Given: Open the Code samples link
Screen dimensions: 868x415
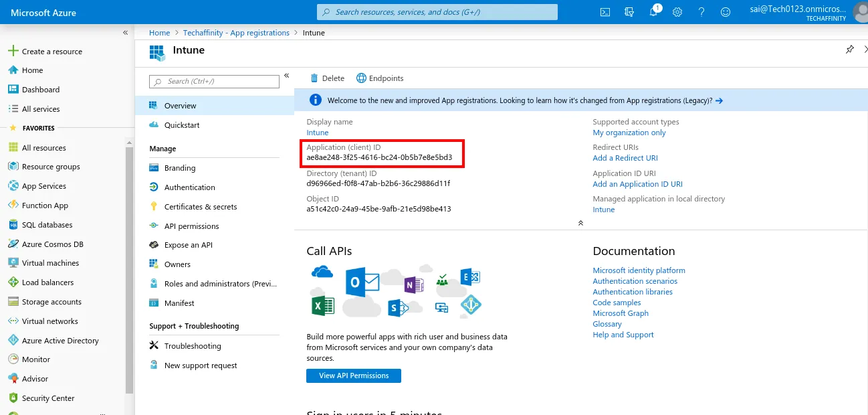Looking at the screenshot, I should pyautogui.click(x=617, y=303).
